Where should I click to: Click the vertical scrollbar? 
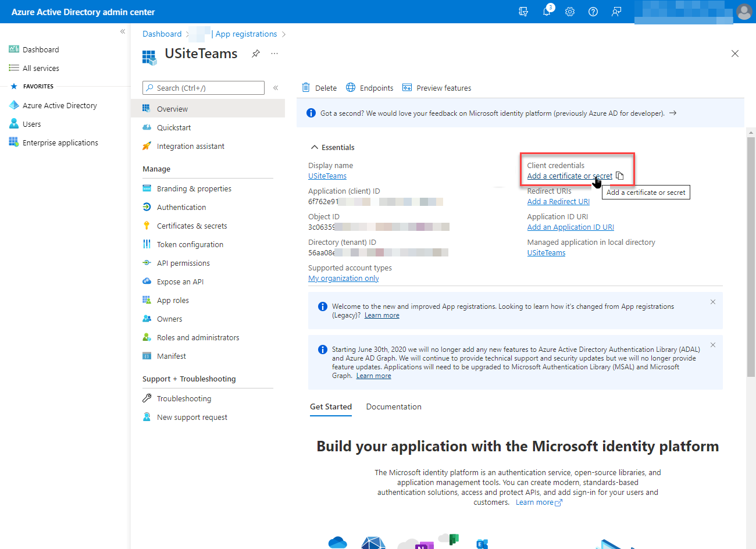[751, 256]
